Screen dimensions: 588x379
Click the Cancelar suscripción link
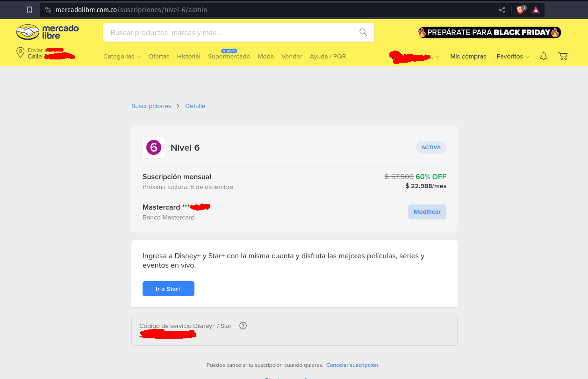pos(353,365)
